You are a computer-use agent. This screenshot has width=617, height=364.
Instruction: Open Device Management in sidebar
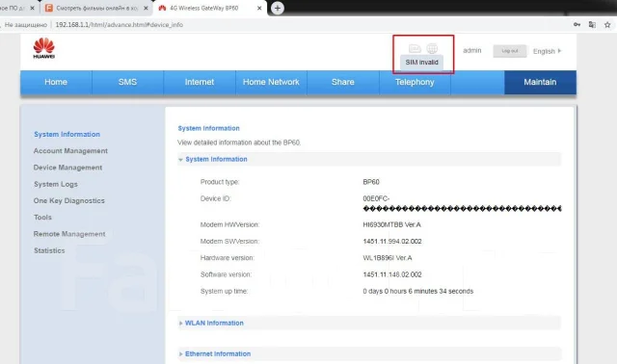click(67, 168)
